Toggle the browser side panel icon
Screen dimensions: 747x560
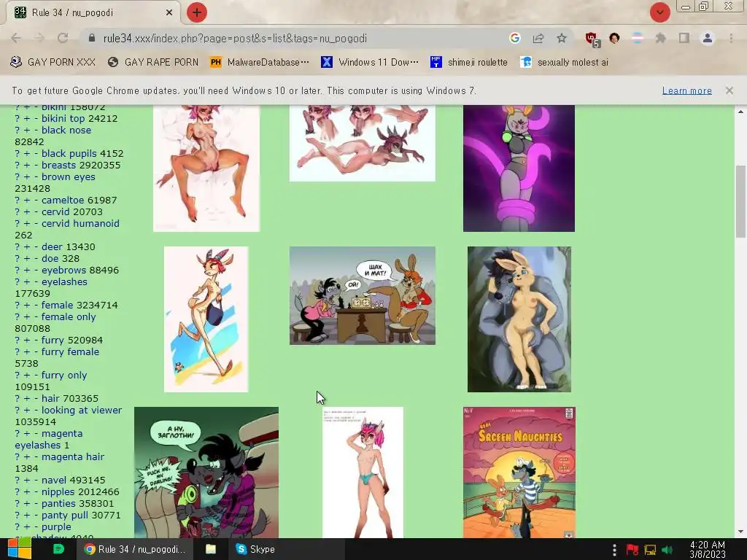(x=684, y=38)
